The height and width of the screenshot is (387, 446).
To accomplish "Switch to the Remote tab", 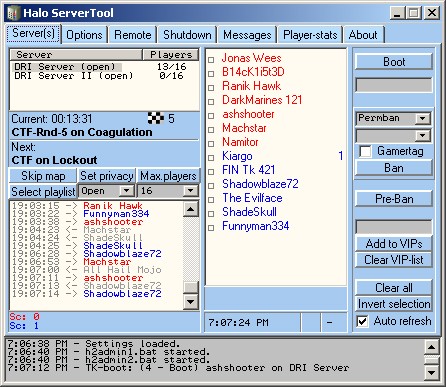I will 132,35.
